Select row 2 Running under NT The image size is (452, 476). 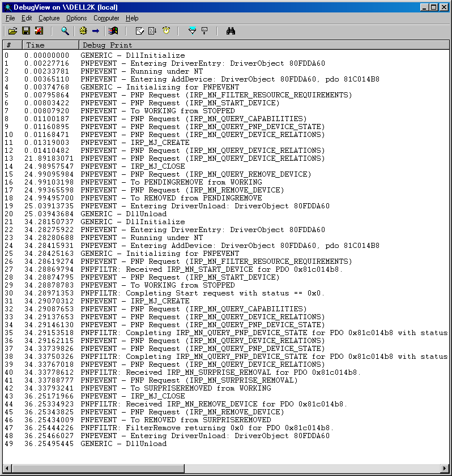click(x=226, y=71)
